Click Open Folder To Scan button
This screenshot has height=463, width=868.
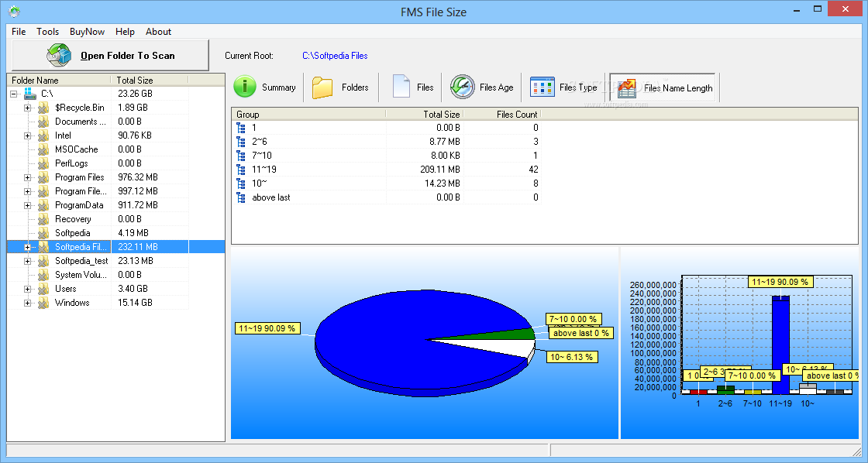111,55
